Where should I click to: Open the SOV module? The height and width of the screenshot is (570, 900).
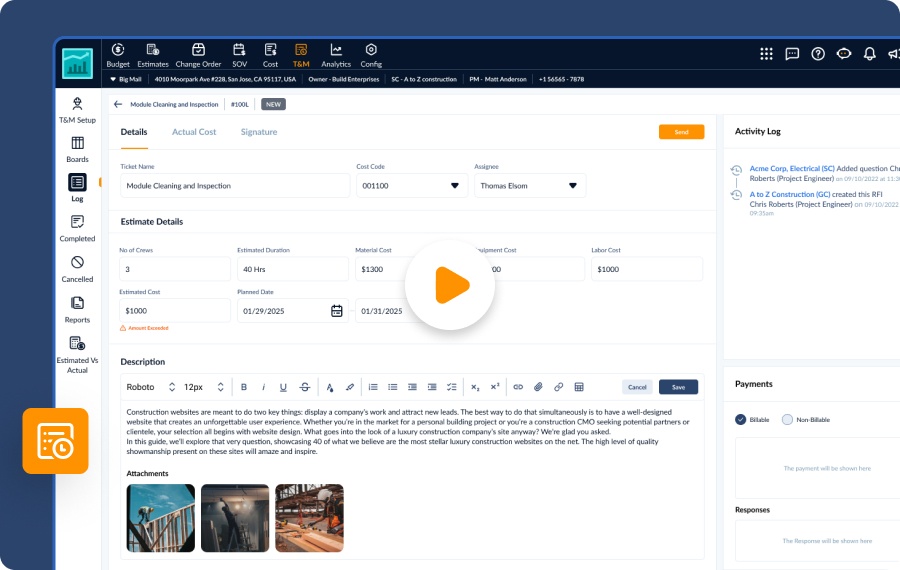[239, 56]
